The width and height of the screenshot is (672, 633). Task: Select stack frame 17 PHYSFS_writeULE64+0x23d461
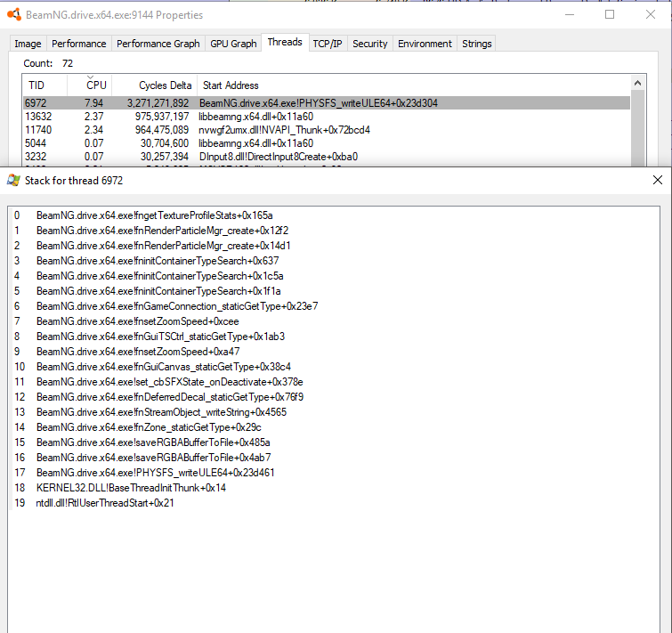334,473
